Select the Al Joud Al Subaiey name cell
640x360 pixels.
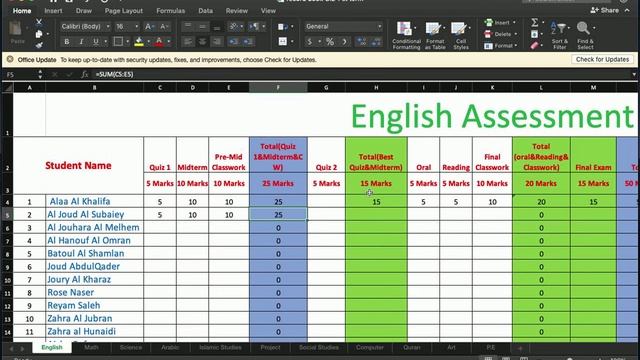pos(94,215)
